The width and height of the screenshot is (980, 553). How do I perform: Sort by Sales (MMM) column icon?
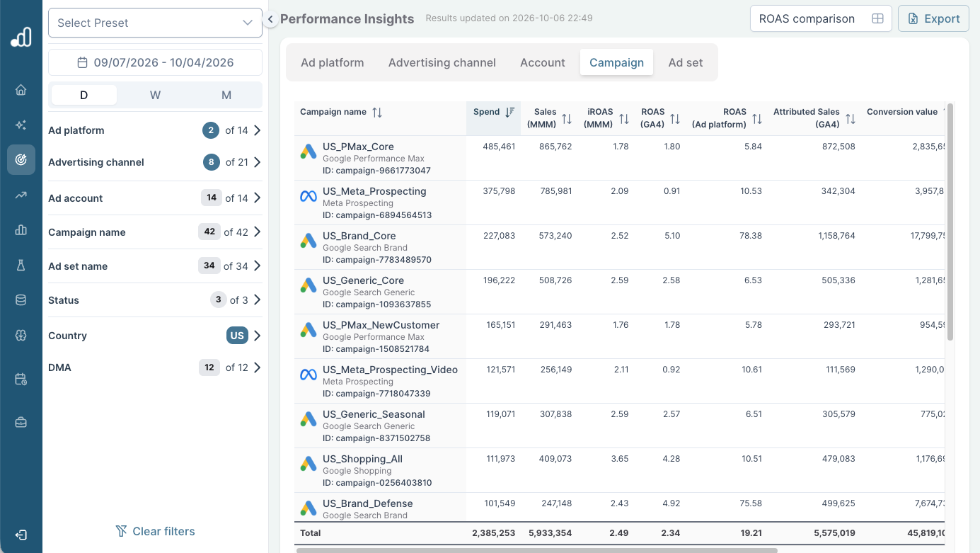pos(567,120)
